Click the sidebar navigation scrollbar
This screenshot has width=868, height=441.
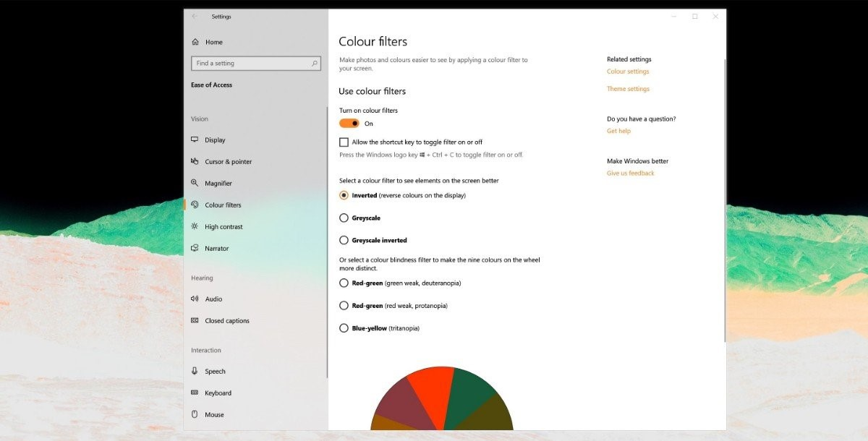tap(326, 242)
